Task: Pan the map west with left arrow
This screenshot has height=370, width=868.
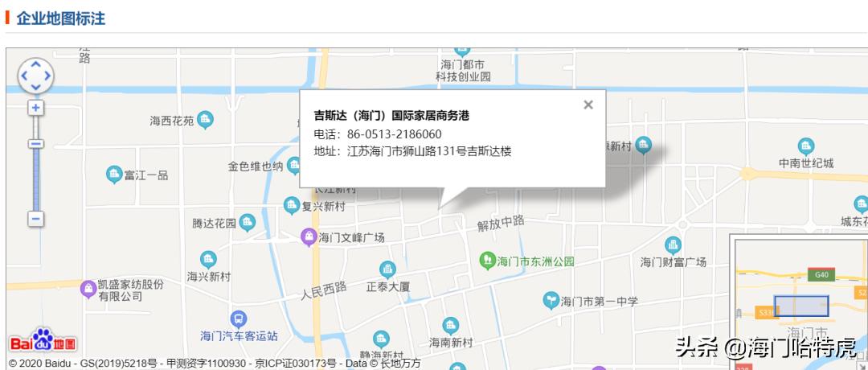Action: coord(24,76)
